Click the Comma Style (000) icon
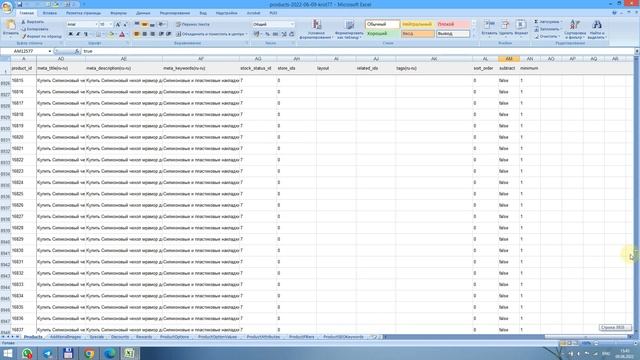 (276, 34)
